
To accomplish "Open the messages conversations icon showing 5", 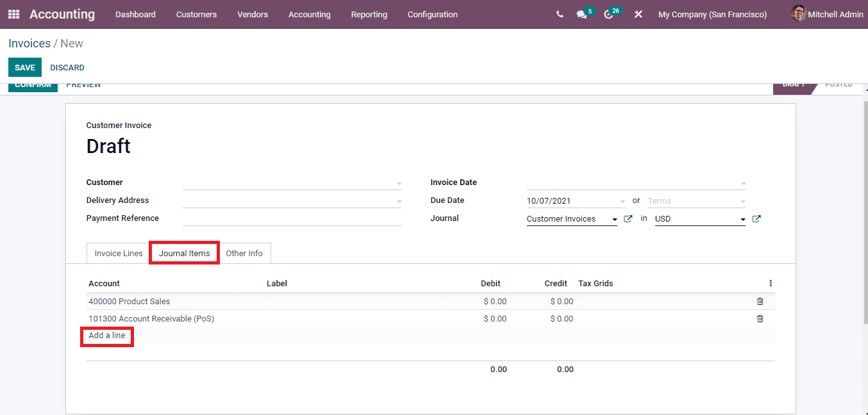I will pos(581,14).
